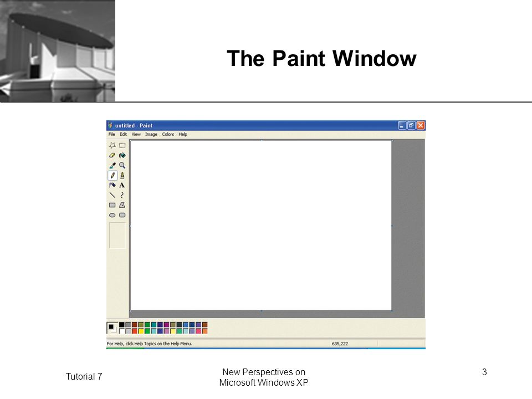Click the status bar help message text
This screenshot has width=532, height=399.
(x=150, y=344)
